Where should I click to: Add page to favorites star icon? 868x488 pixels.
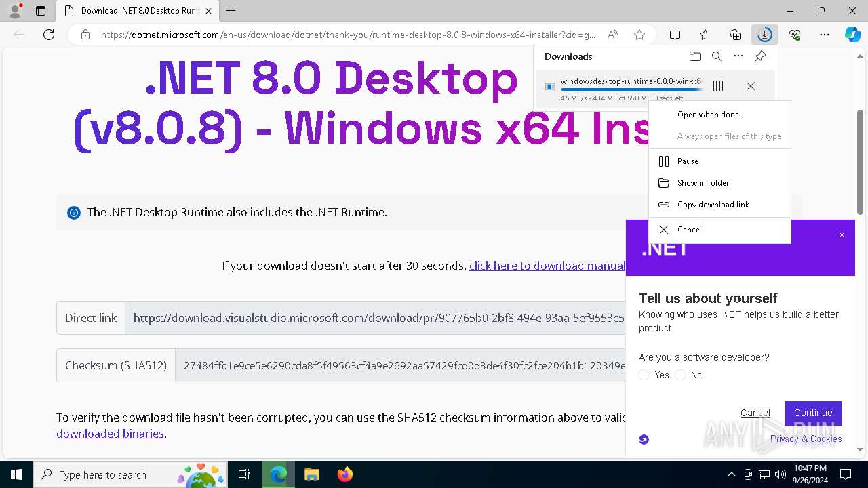coord(639,35)
